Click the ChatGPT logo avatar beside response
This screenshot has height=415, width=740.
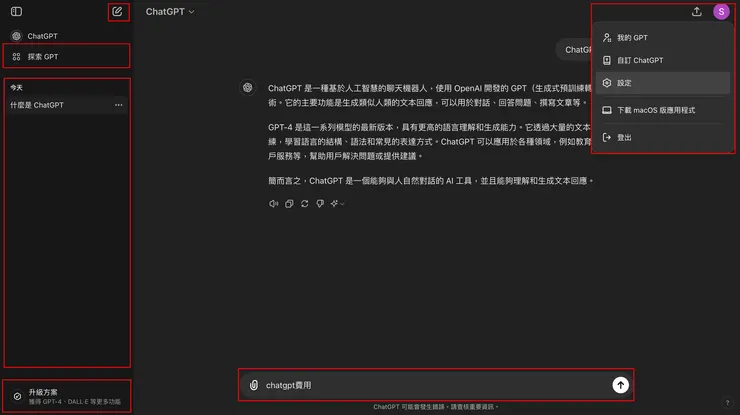point(248,88)
